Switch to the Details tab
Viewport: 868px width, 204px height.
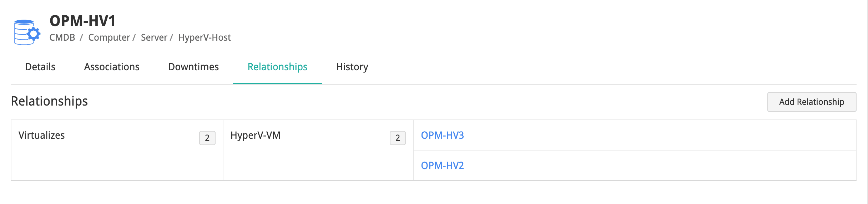(40, 67)
